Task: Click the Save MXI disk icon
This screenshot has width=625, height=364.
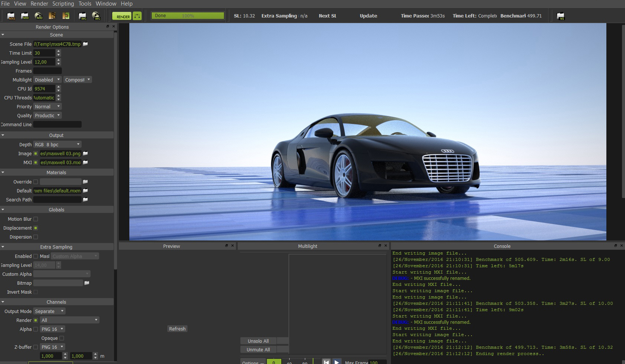Action: pos(39,16)
